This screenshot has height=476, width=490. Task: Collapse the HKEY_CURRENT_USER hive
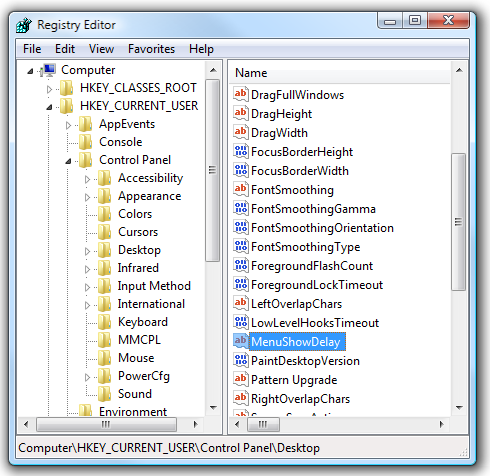(49, 107)
